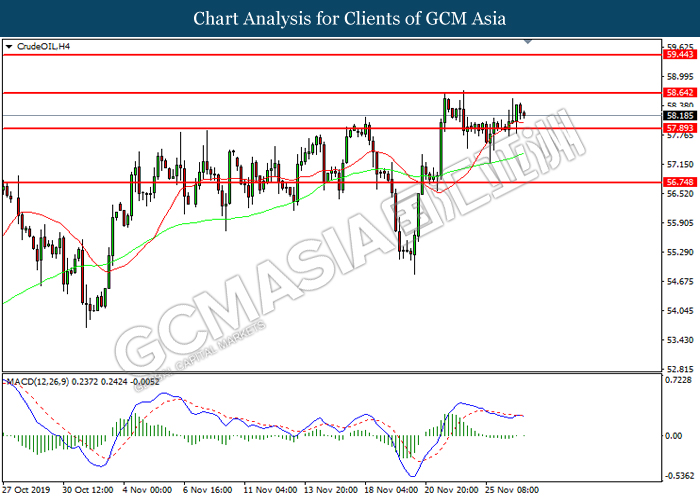Image resolution: width=700 pixels, height=500 pixels.
Task: Select the CrudeOIL,H4 symbol label
Action: 41,47
